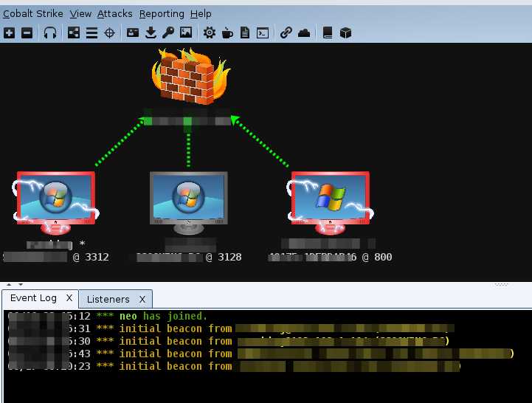
Task: Open the View menu
Action: (80, 13)
